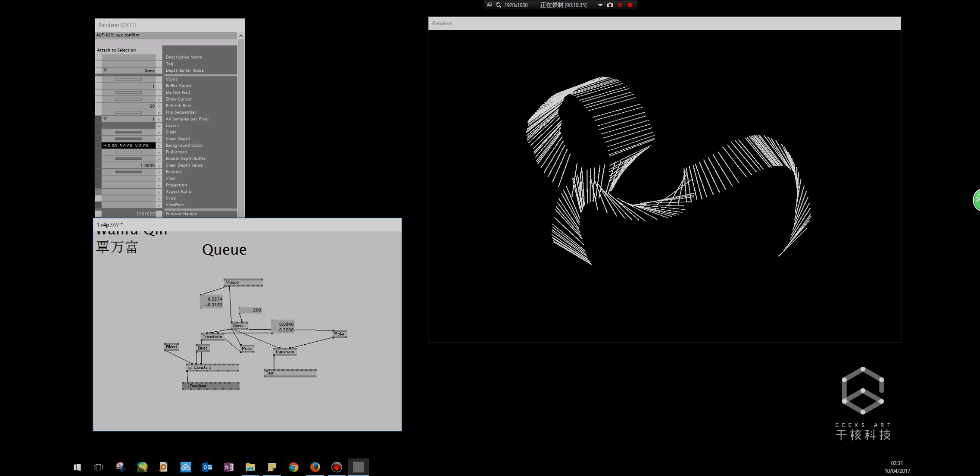Image resolution: width=980 pixels, height=476 pixels.
Task: Open the document search icon on the taskbar
Action: coord(163,467)
